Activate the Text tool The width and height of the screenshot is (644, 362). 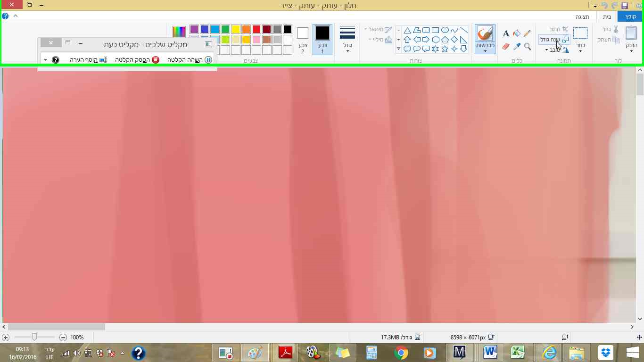coord(506,33)
